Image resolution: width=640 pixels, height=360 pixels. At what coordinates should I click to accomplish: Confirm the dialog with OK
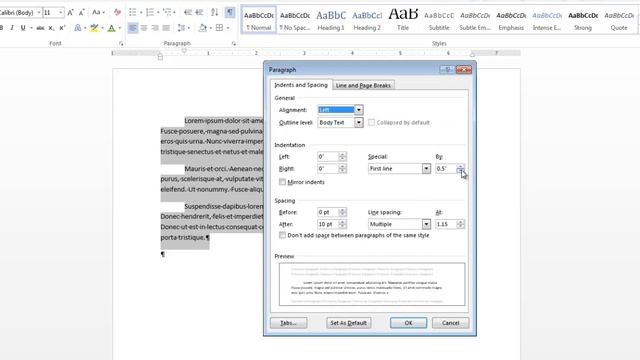[x=408, y=323]
